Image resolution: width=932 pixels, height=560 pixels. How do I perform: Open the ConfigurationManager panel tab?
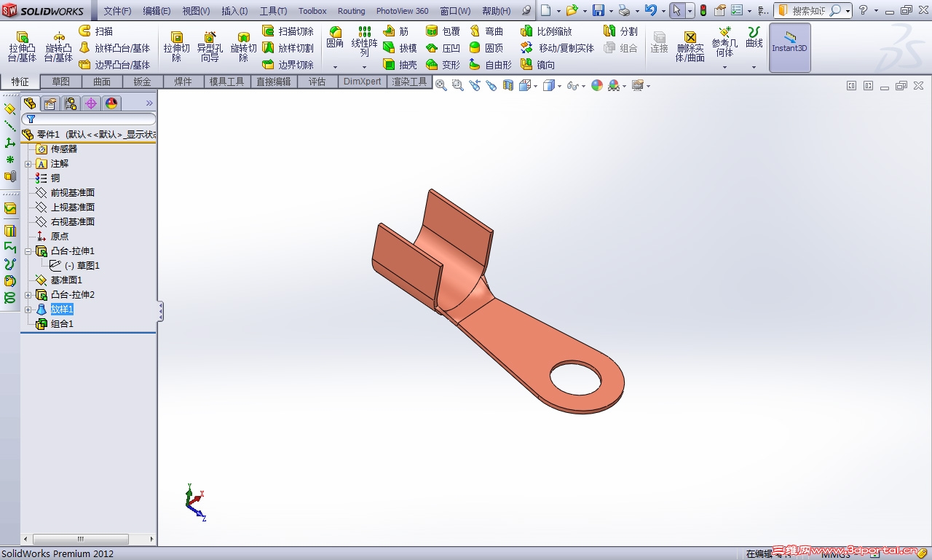point(71,103)
